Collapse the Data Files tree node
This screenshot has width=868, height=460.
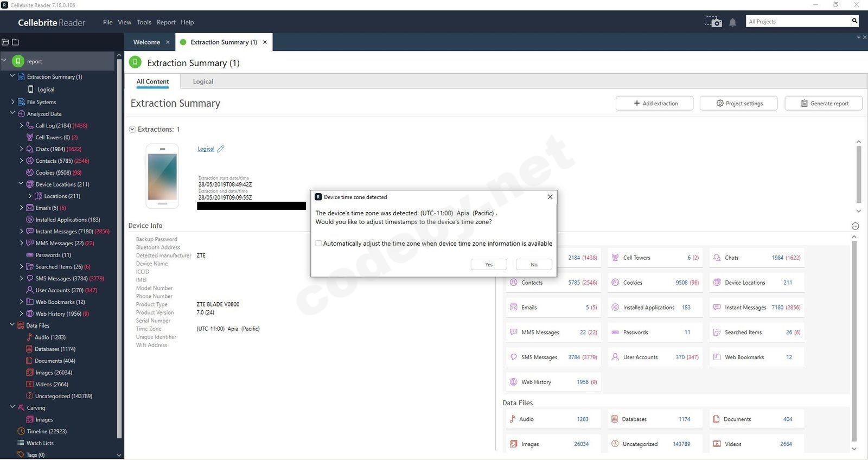pos(12,325)
